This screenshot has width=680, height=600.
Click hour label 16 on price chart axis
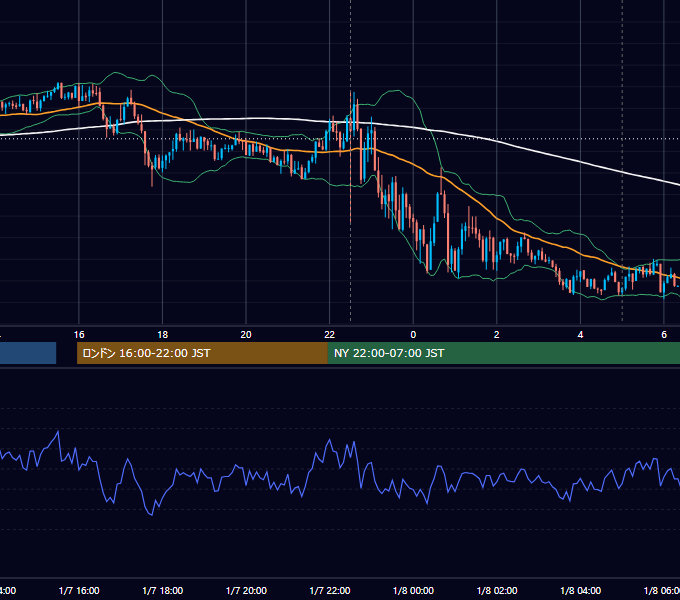[x=79, y=335]
